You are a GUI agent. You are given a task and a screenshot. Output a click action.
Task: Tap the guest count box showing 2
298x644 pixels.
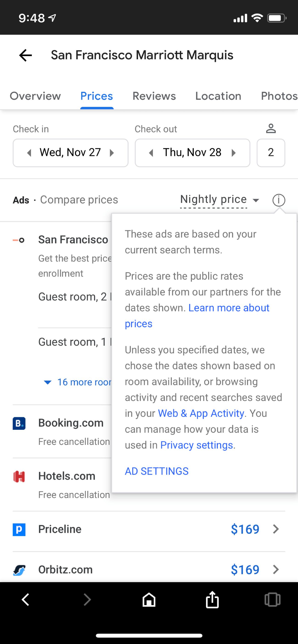click(x=271, y=153)
